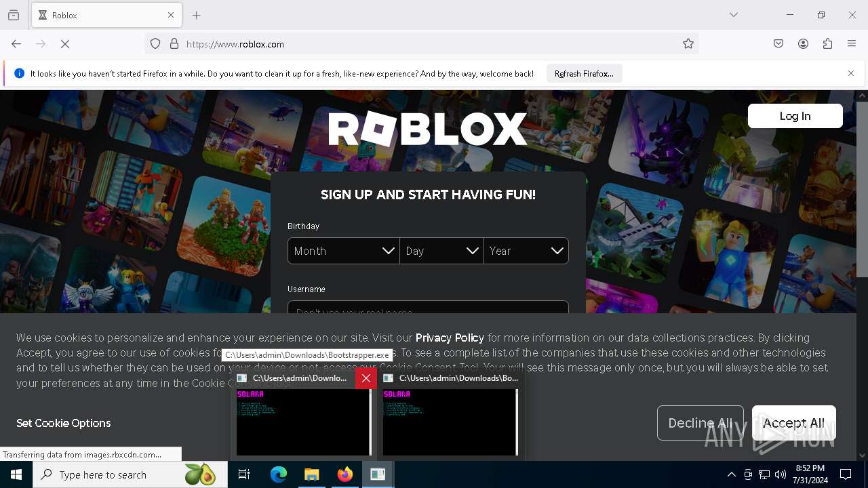868x488 pixels.
Task: Select the second Solara console thumbnail
Action: point(450,422)
